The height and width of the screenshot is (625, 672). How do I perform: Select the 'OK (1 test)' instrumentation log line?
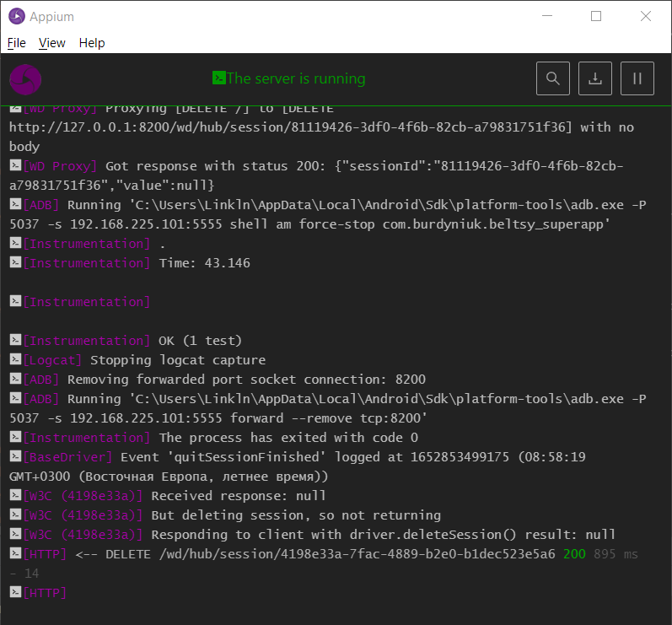pos(200,341)
